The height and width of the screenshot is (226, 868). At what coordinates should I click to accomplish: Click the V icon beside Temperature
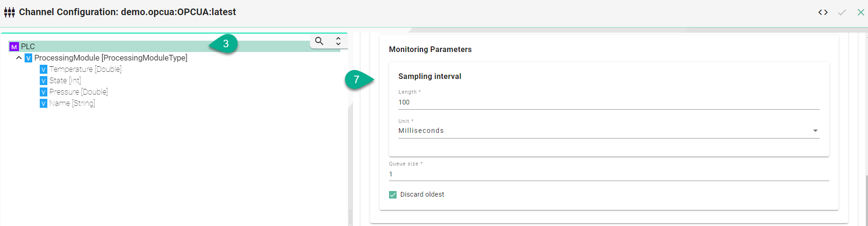tap(44, 70)
